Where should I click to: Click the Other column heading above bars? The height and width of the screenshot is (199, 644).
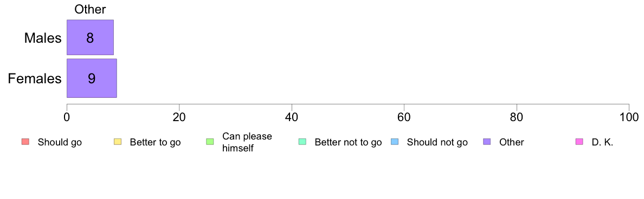coord(90,9)
